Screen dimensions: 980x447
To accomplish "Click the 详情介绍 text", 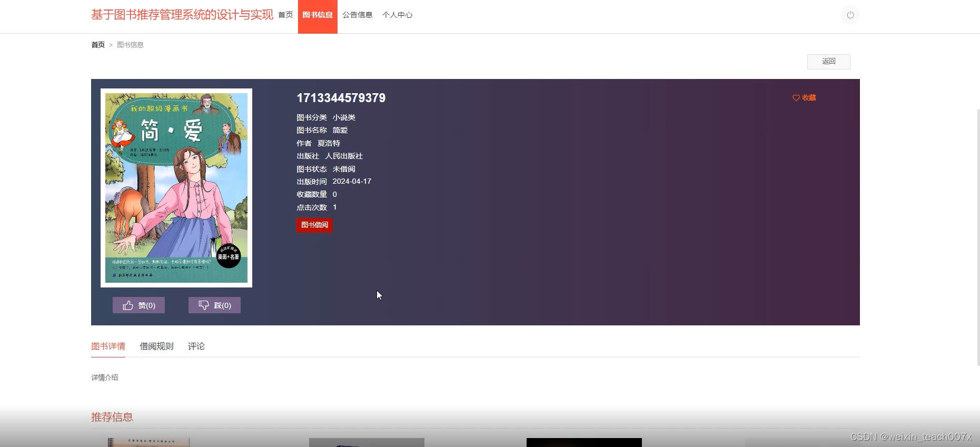I will [105, 378].
